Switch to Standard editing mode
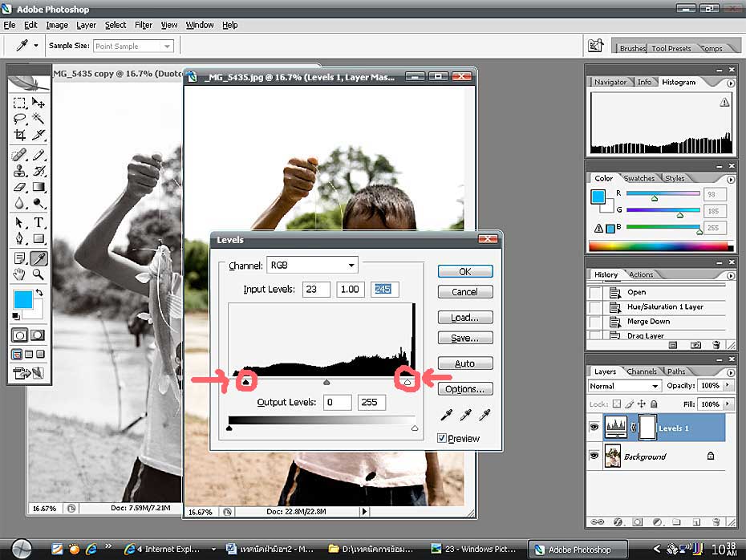The width and height of the screenshot is (746, 560). pos(19,335)
